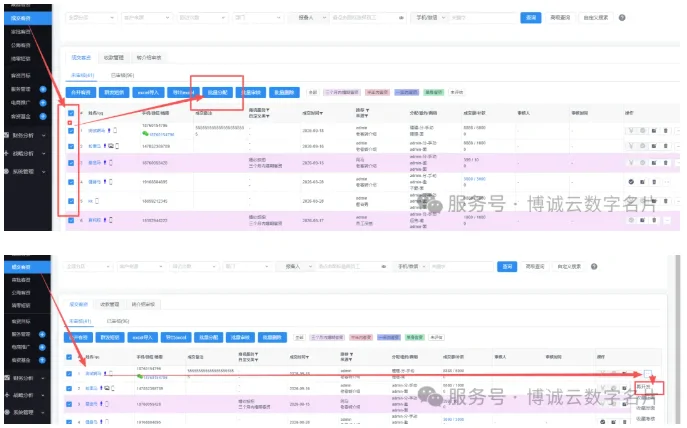Click blue plus icon beside 电商推广 in lower sidebar

click(42, 347)
